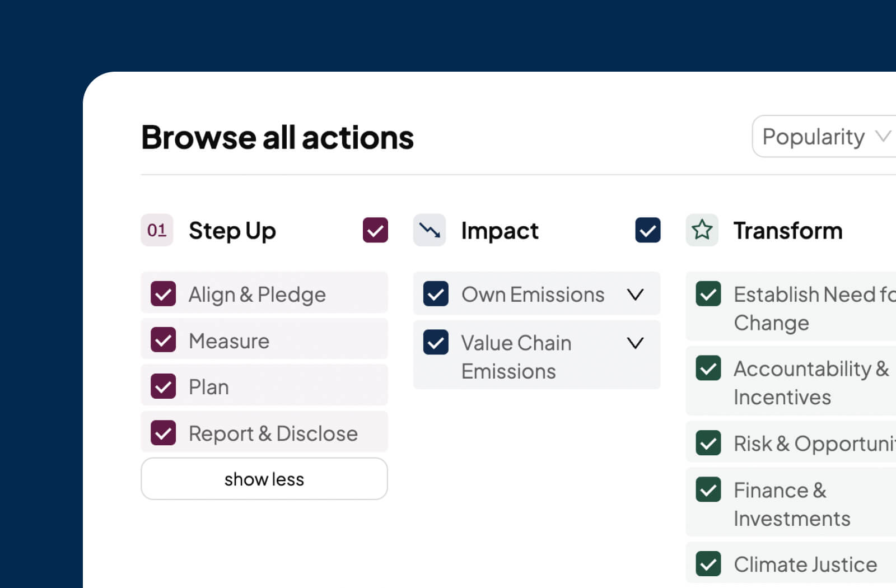Uncheck the Plan filter
The image size is (896, 588).
click(163, 386)
